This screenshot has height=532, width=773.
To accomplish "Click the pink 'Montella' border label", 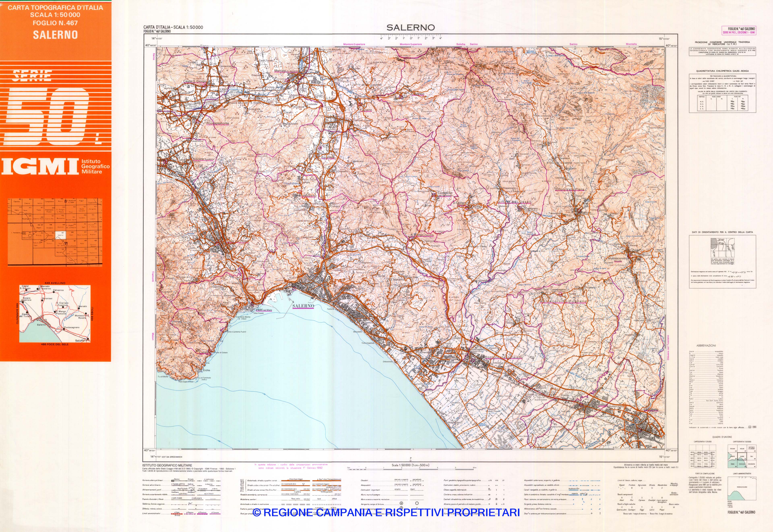I will tap(631, 44).
